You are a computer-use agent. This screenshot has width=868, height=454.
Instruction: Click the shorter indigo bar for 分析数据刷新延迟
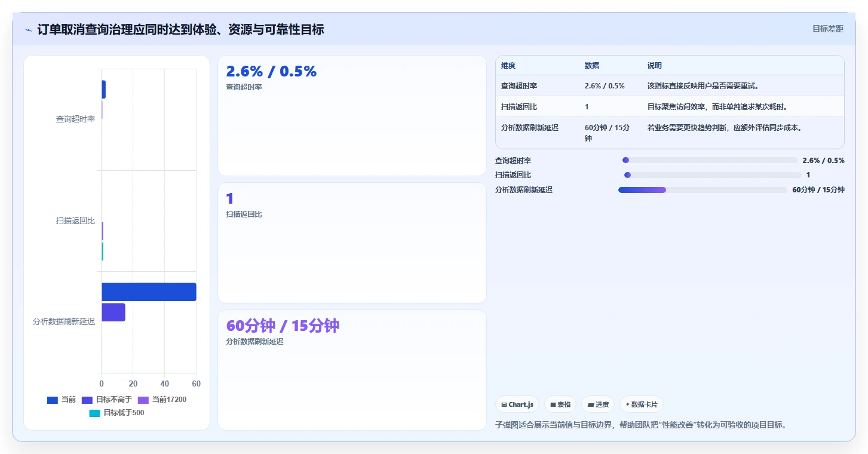click(x=114, y=312)
